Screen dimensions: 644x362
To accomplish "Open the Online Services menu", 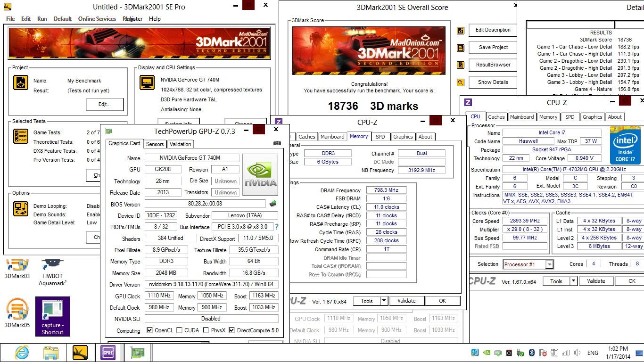I will coord(97,19).
